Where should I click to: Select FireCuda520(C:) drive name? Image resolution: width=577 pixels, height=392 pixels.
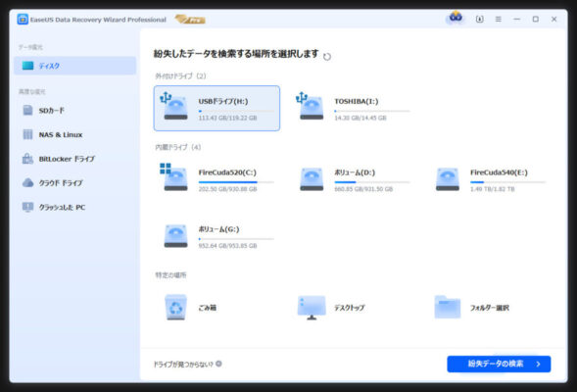(x=227, y=172)
